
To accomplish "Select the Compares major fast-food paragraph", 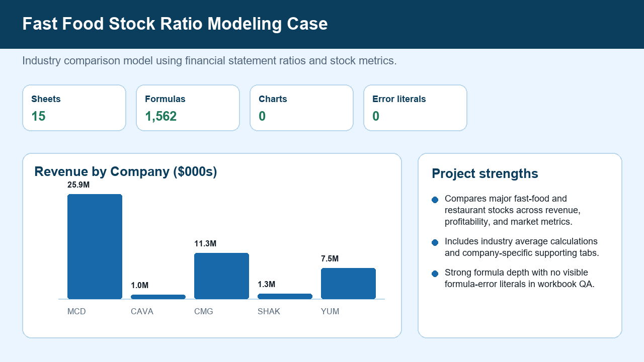I will pos(513,210).
